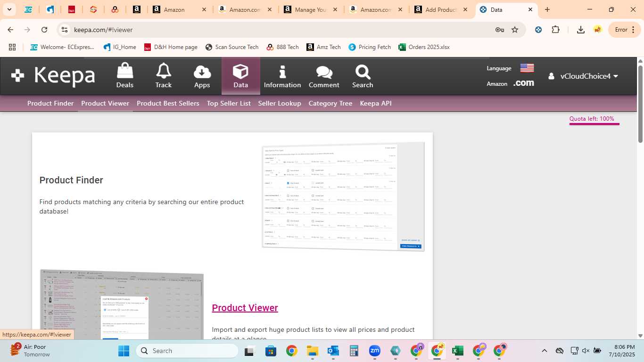Expand the vCloudChoice4 account menu
This screenshot has height=362, width=644.
[584, 76]
